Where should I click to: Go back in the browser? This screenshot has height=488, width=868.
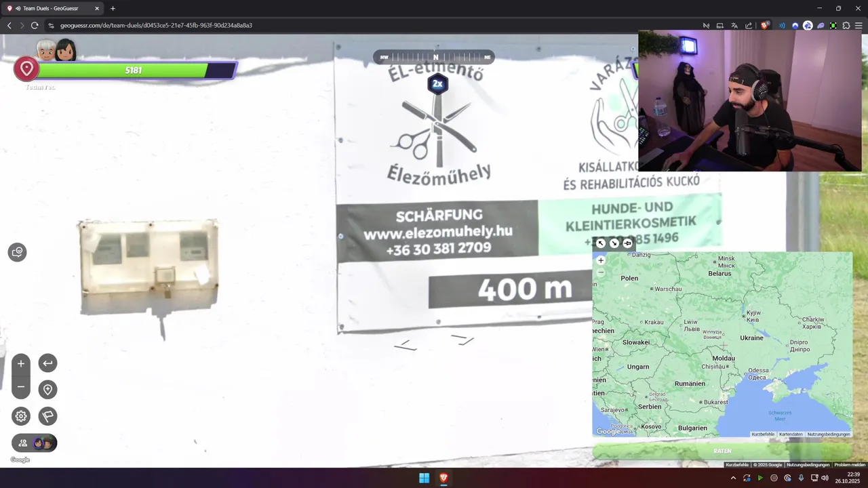(x=9, y=25)
